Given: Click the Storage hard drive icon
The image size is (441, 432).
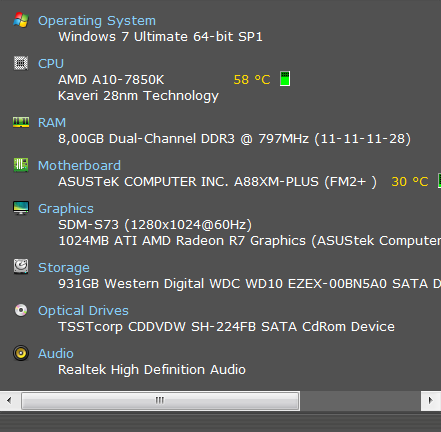Looking at the screenshot, I should pos(21,267).
